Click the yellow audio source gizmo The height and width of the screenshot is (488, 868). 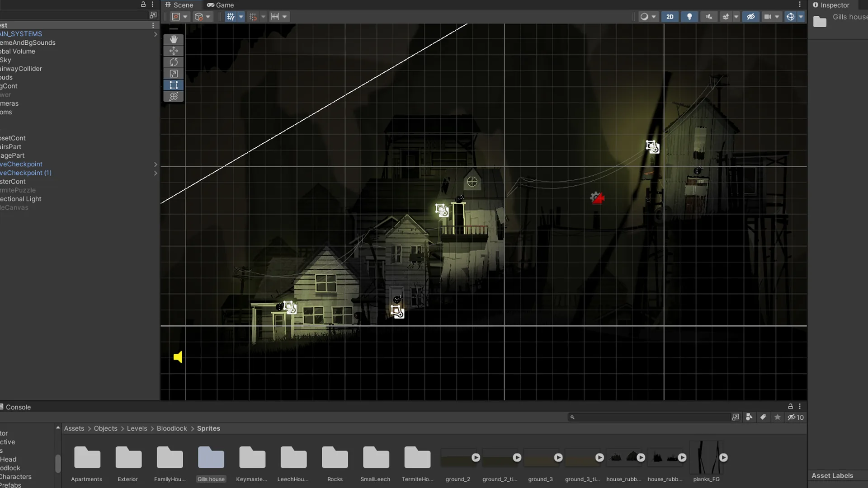point(178,357)
